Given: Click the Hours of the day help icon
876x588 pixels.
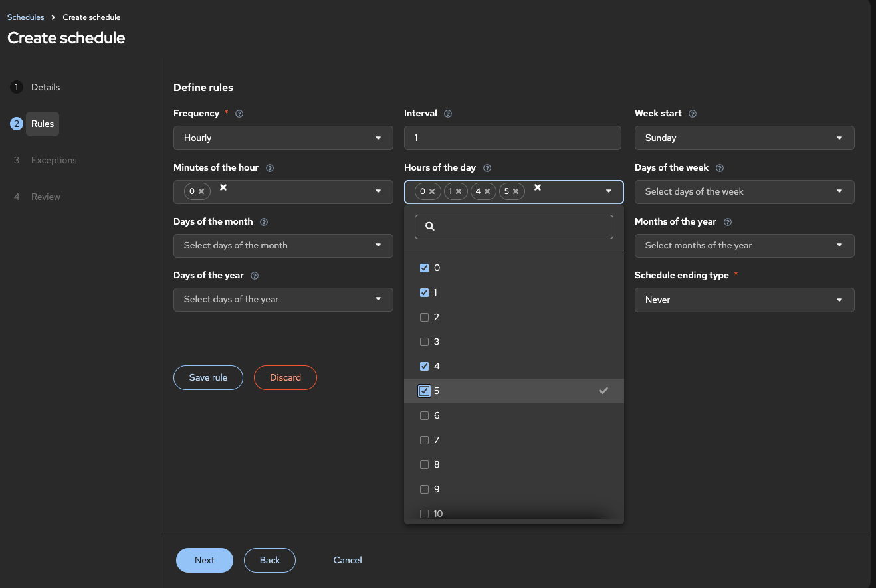Looking at the screenshot, I should pyautogui.click(x=487, y=168).
